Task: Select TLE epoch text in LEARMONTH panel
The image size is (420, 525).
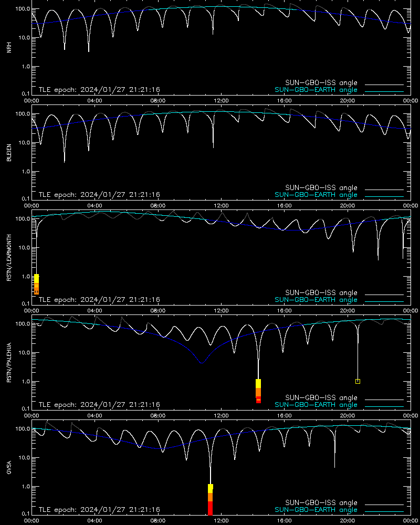Action: (x=99, y=300)
